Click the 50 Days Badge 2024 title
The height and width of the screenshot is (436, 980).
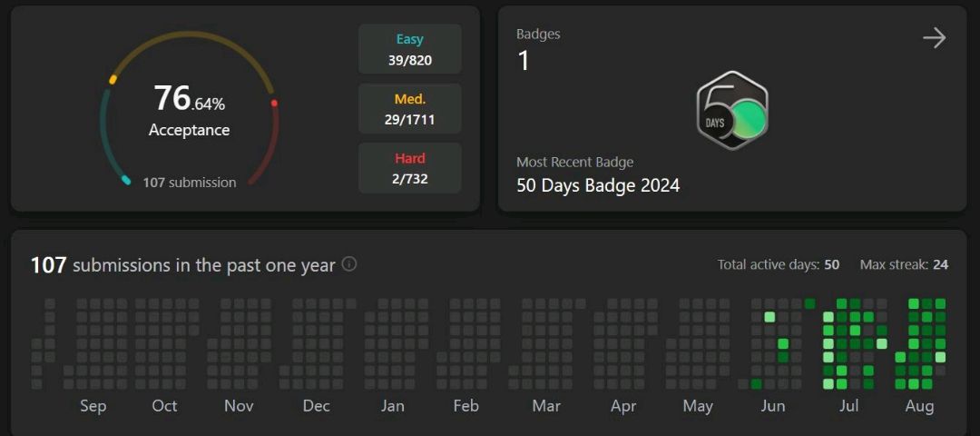click(x=598, y=186)
